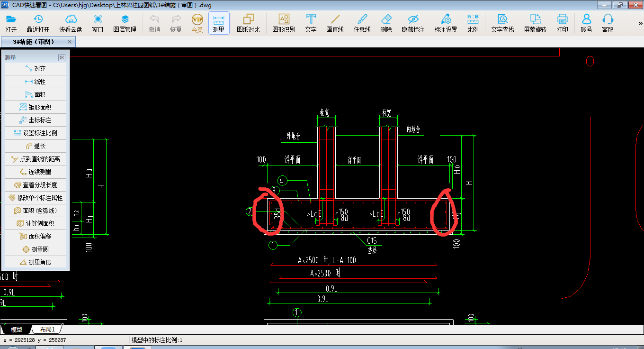
Task: Open a drawing with 打开 button
Action: 11,23
